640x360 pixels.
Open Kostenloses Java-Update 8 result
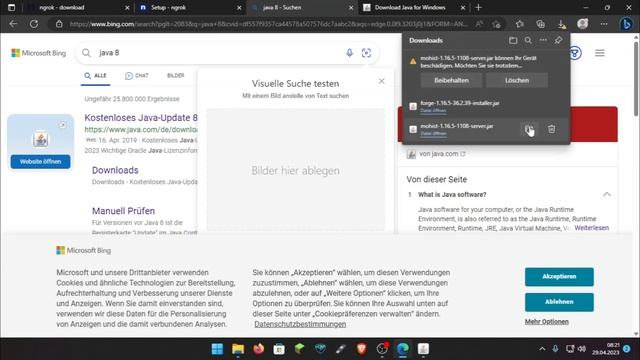click(141, 118)
